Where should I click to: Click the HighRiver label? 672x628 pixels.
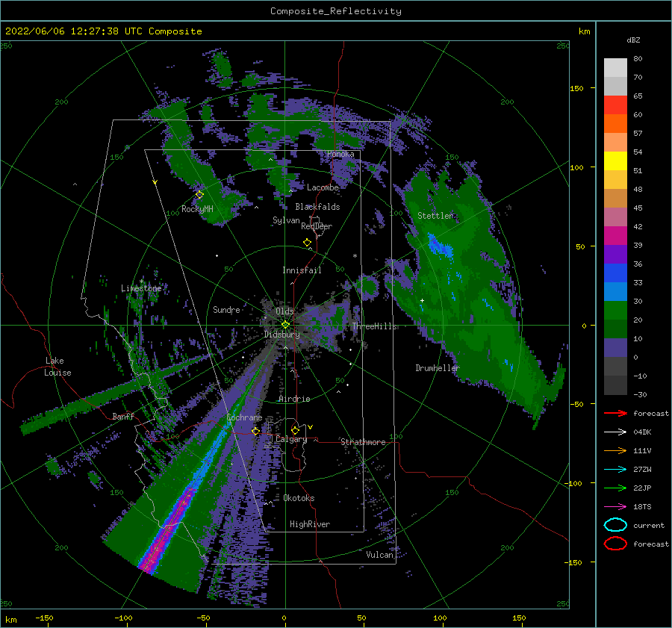click(x=309, y=524)
